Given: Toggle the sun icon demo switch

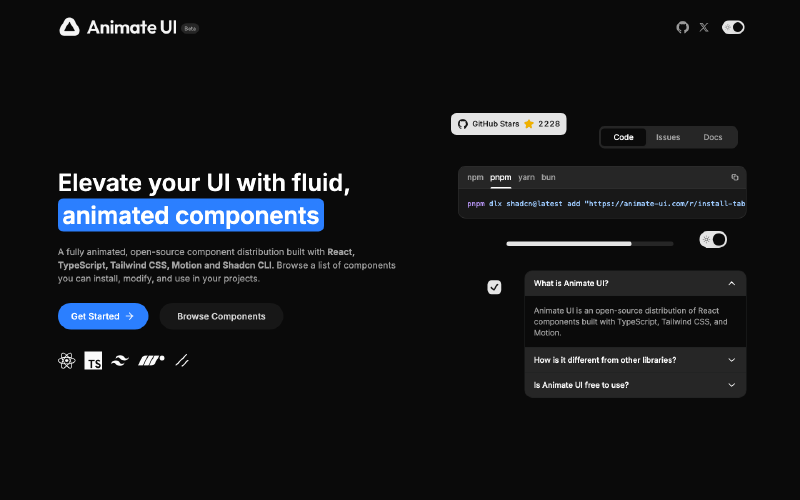Looking at the screenshot, I should 713,239.
